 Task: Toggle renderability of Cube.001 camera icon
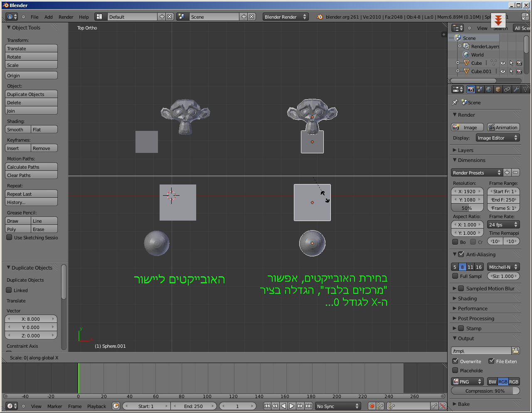[x=519, y=71]
